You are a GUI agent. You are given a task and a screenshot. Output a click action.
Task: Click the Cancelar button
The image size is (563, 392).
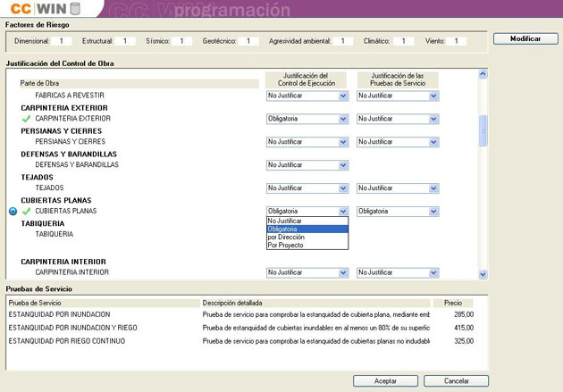coord(456,380)
